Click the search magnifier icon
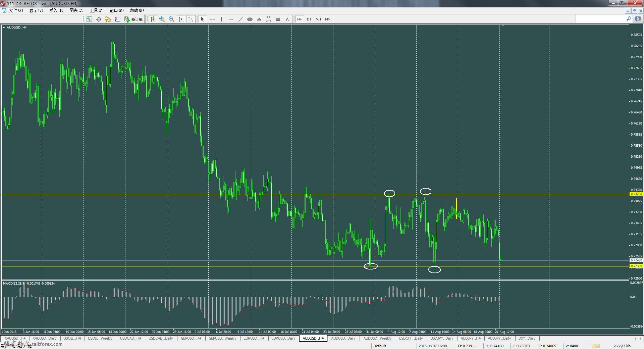Viewport: 644px width, 349px height. point(629,19)
